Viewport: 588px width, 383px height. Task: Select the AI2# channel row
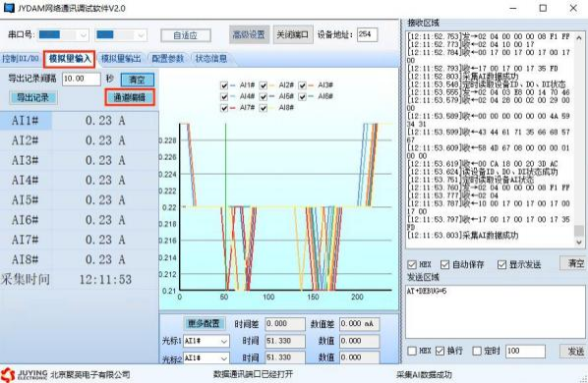[79, 140]
